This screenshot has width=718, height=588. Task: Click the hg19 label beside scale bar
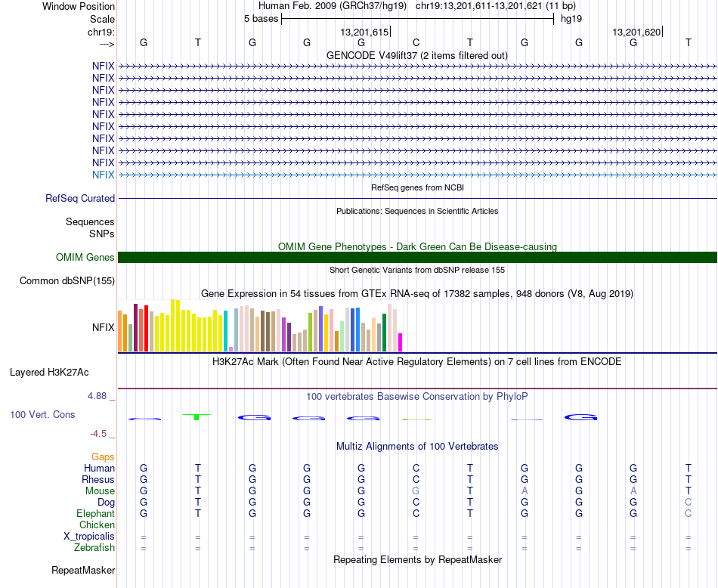pos(571,19)
